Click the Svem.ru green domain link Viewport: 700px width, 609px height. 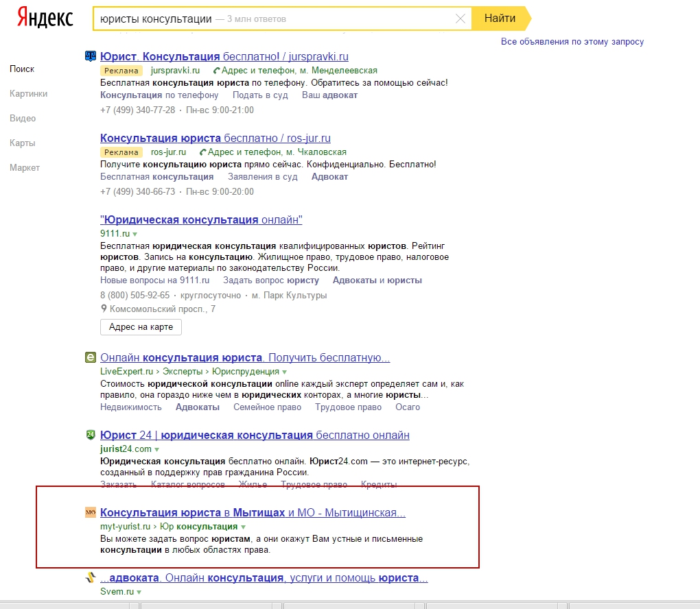point(117,592)
